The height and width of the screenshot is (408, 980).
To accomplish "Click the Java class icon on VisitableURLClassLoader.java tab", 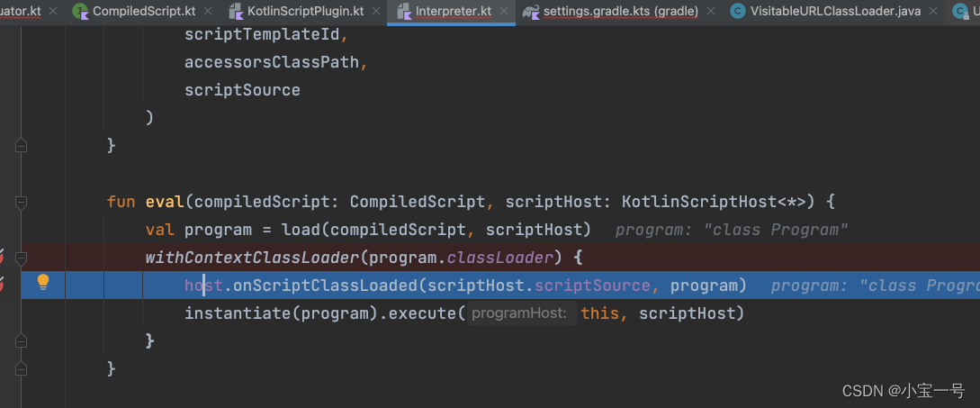I will 738,11.
